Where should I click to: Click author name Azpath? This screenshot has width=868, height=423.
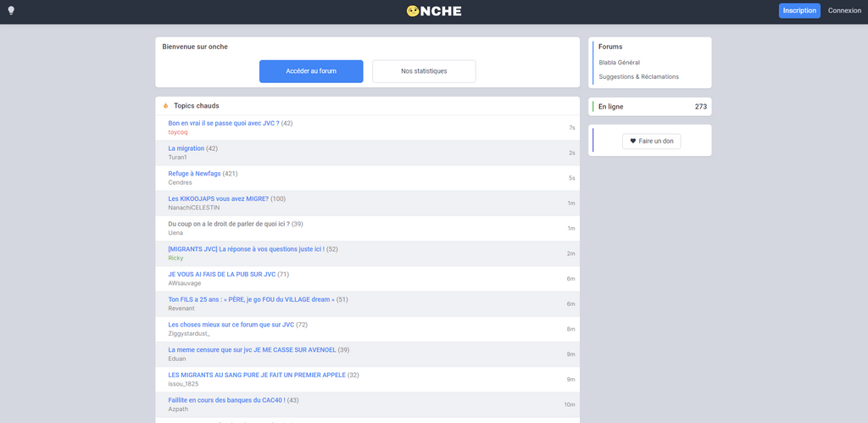click(x=178, y=409)
